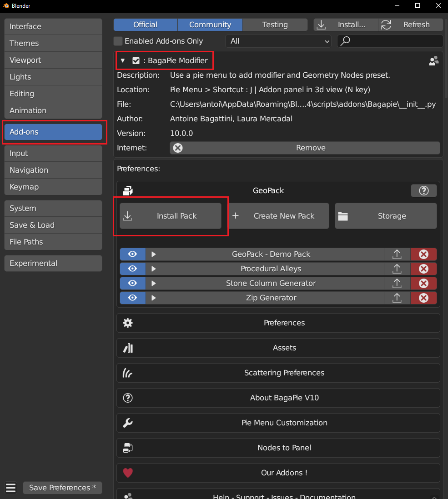Select the Add-ons preferences tab

click(53, 132)
